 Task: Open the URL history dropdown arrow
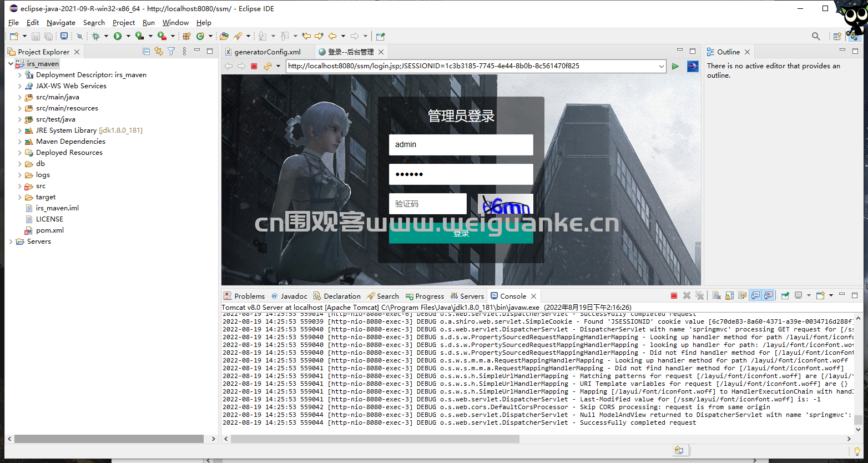[661, 66]
